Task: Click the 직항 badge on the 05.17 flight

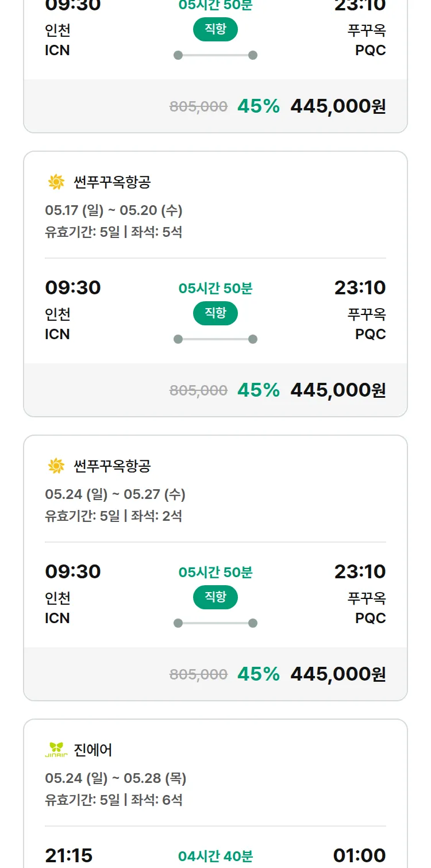Action: coord(215,313)
